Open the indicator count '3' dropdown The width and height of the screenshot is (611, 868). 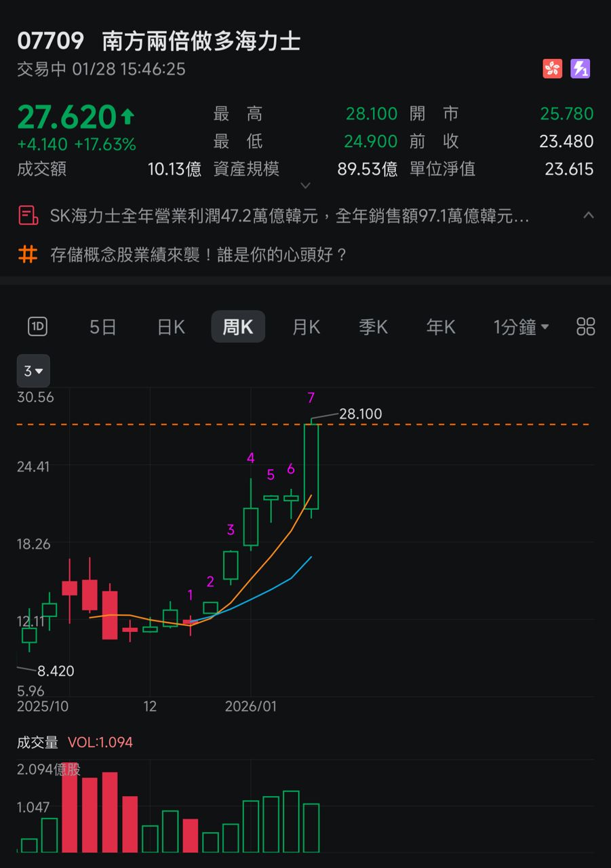click(x=33, y=371)
